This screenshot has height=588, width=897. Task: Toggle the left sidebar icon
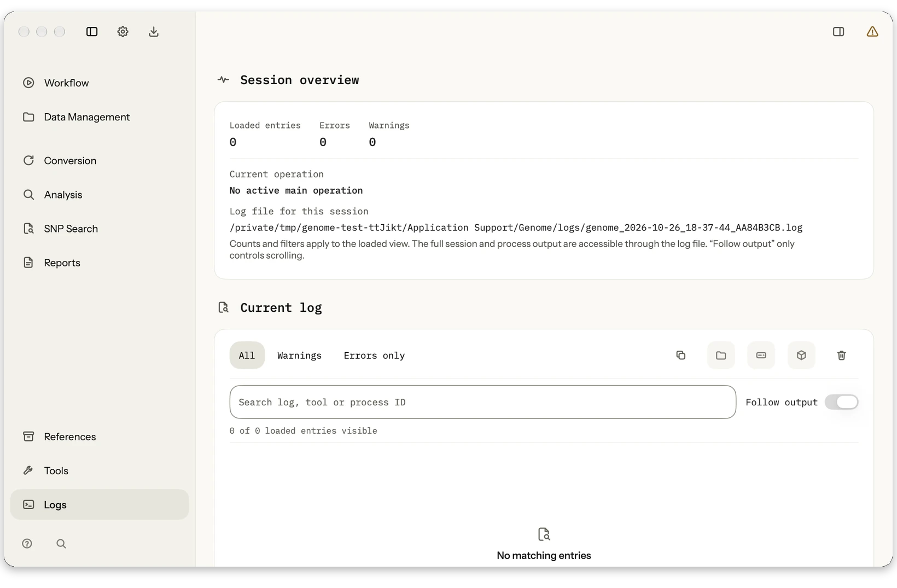(92, 32)
